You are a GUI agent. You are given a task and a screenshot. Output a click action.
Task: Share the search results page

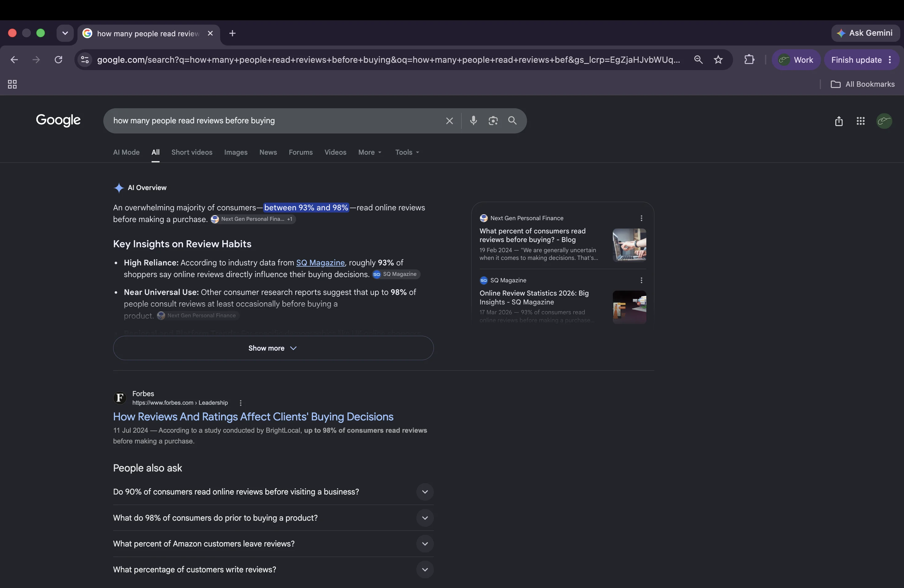click(x=839, y=121)
